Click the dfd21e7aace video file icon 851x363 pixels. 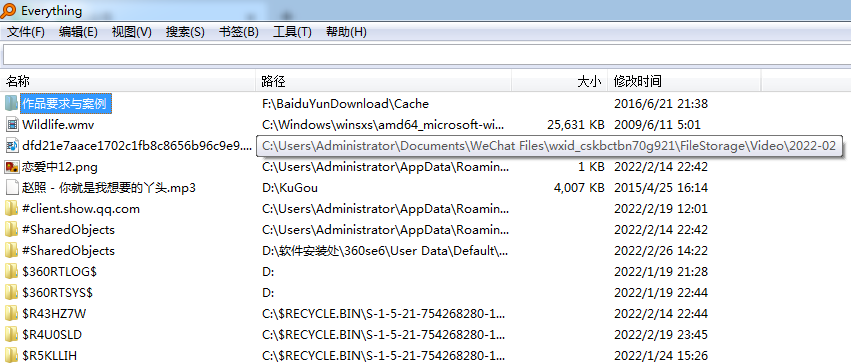[x=12, y=145]
